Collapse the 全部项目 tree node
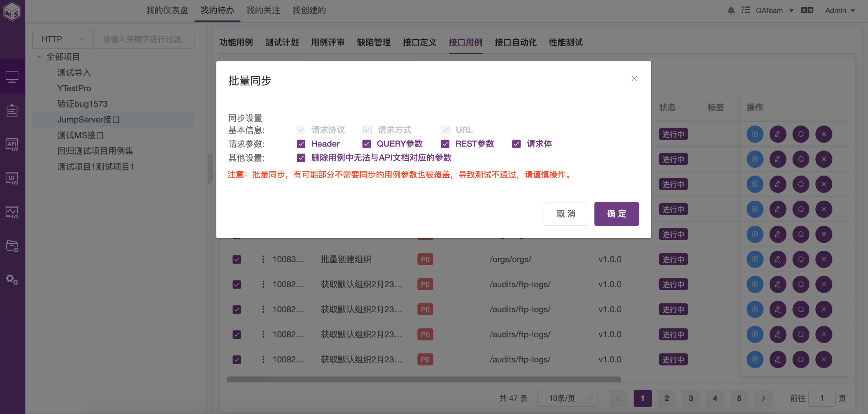The width and height of the screenshot is (868, 414). pyautogui.click(x=39, y=56)
